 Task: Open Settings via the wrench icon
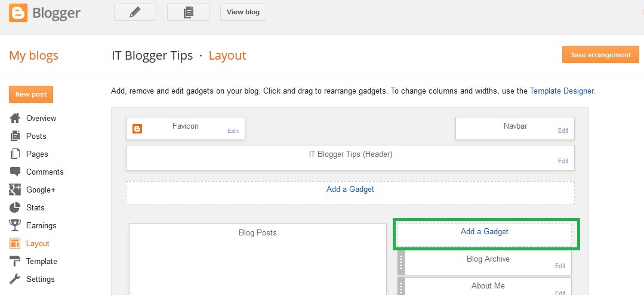coord(15,279)
